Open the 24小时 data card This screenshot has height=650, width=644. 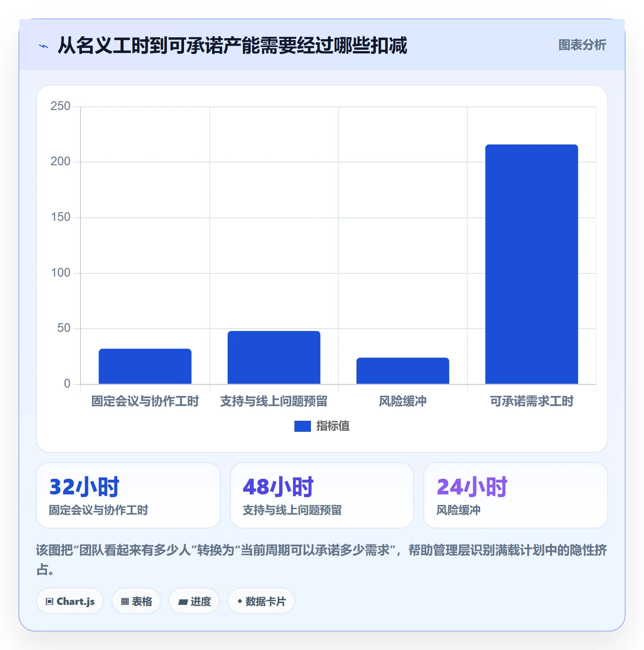[x=516, y=495]
